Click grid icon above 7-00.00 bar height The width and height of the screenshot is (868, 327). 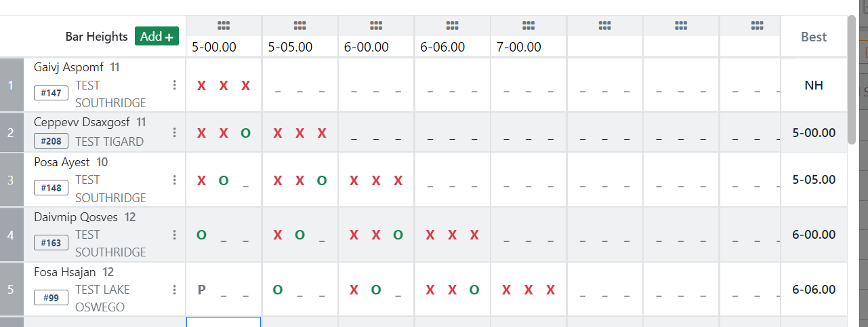528,26
